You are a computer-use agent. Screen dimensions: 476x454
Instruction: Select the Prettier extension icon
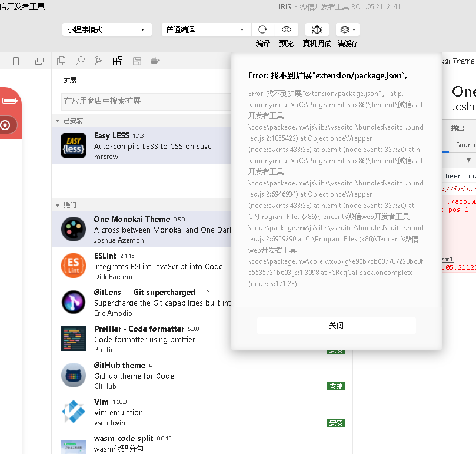point(74,339)
